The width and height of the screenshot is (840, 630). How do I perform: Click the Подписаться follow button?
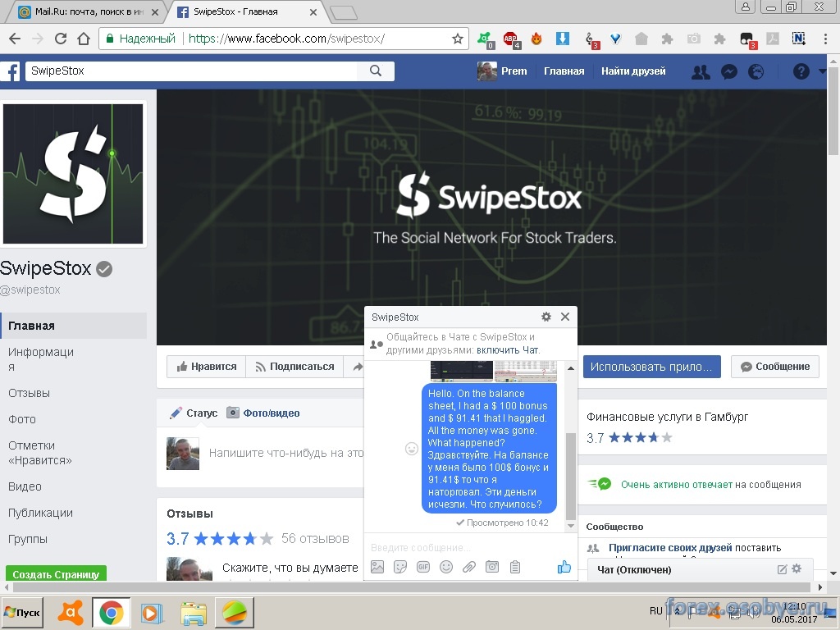pos(294,367)
